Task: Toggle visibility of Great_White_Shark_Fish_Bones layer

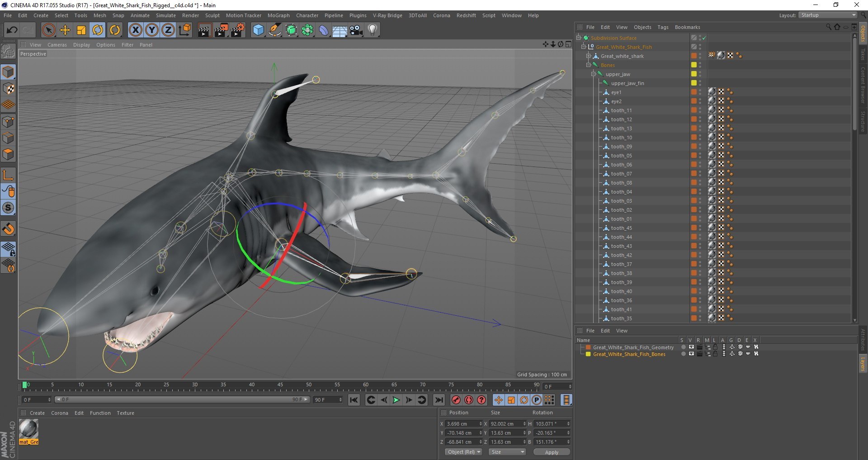Action: point(691,354)
